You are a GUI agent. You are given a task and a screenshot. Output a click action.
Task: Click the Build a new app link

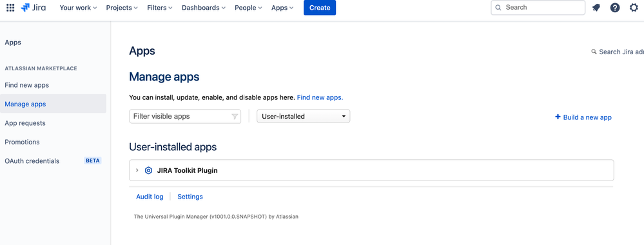[x=587, y=117]
